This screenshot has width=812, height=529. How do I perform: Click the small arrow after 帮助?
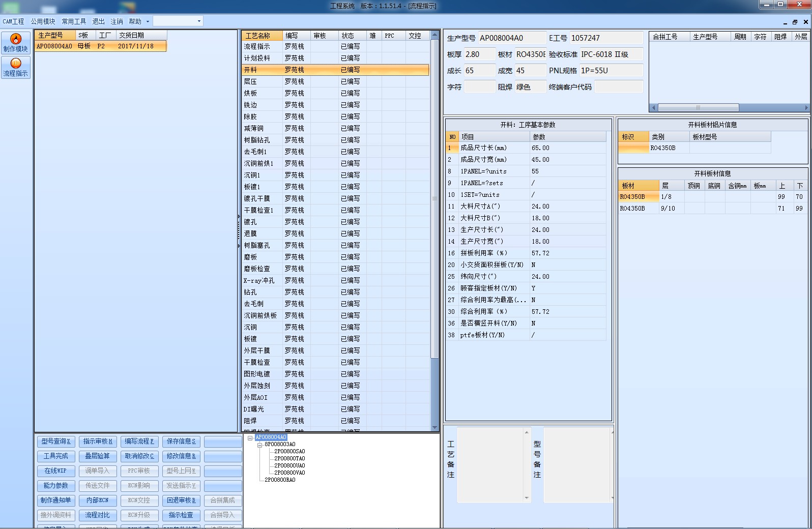tap(148, 21)
